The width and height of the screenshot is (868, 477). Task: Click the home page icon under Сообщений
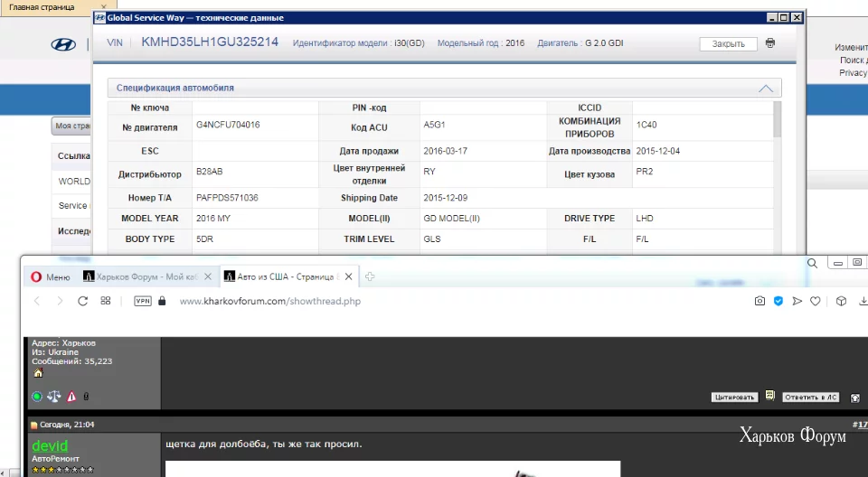(x=38, y=373)
